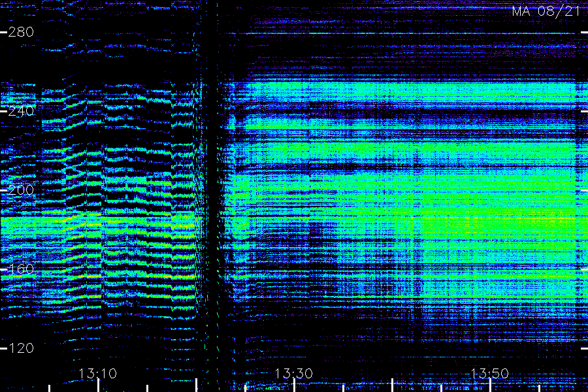Click the MA 08/21 date label
Image resolution: width=588 pixels, height=392 pixels.
click(546, 11)
